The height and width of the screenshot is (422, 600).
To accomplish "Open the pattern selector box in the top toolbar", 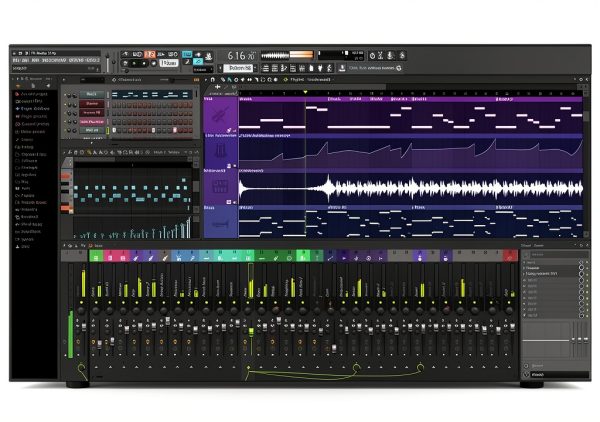I will click(x=238, y=68).
